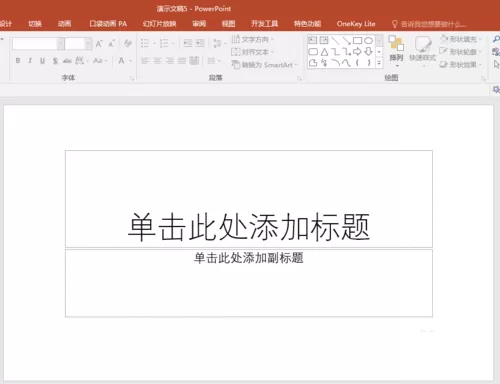500x384 pixels.
Task: Click increase list level icon
Action: [200, 43]
